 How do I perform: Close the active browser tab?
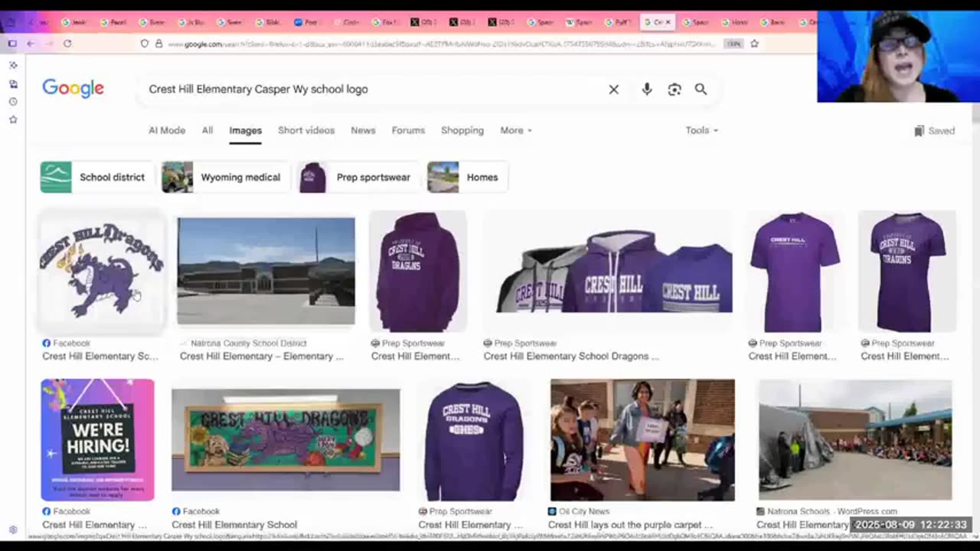[668, 22]
